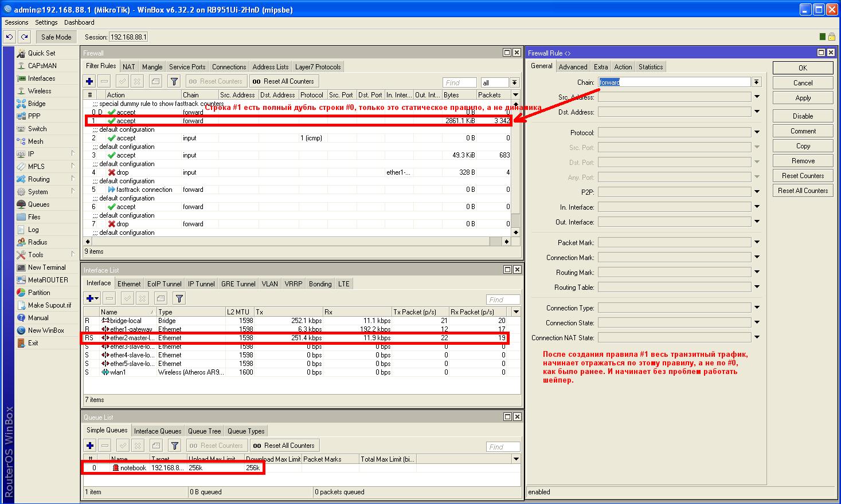This screenshot has width=841, height=504.
Task: Open Manual from the sidebar
Action: 38,318
